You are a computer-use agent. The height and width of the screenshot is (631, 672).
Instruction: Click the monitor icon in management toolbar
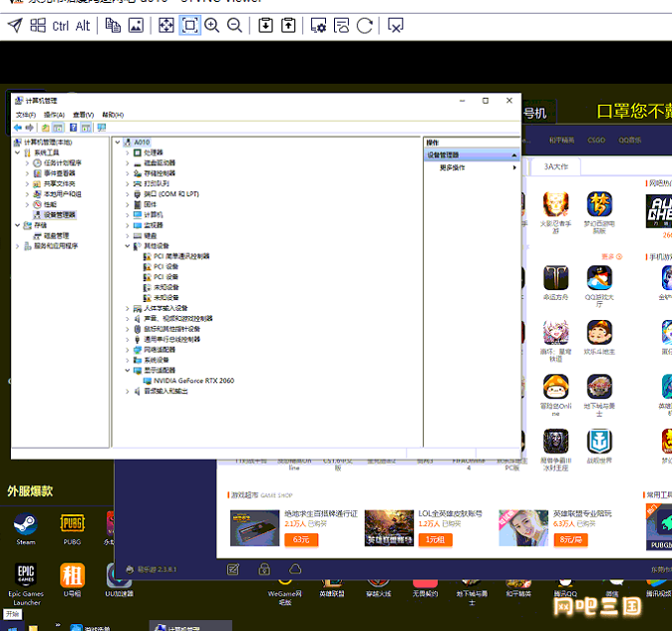102,128
